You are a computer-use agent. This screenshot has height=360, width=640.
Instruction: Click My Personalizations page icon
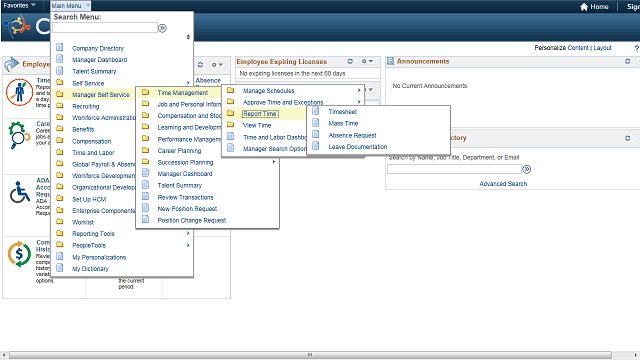pos(60,257)
